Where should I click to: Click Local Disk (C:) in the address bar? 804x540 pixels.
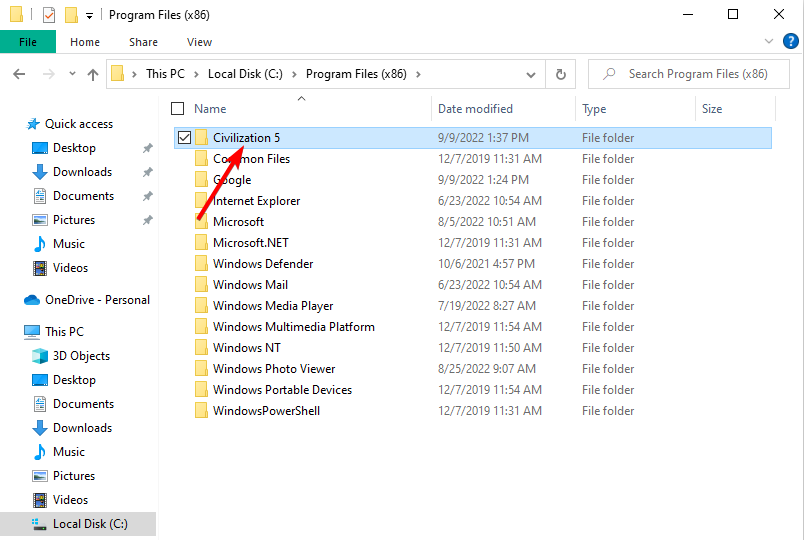(245, 74)
